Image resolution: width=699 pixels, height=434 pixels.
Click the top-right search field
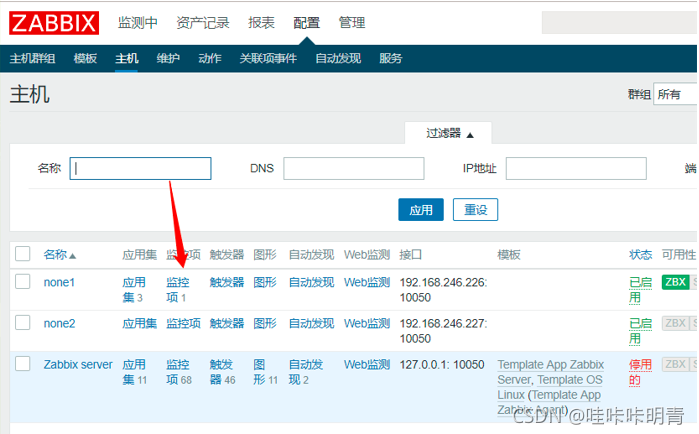[620, 22]
